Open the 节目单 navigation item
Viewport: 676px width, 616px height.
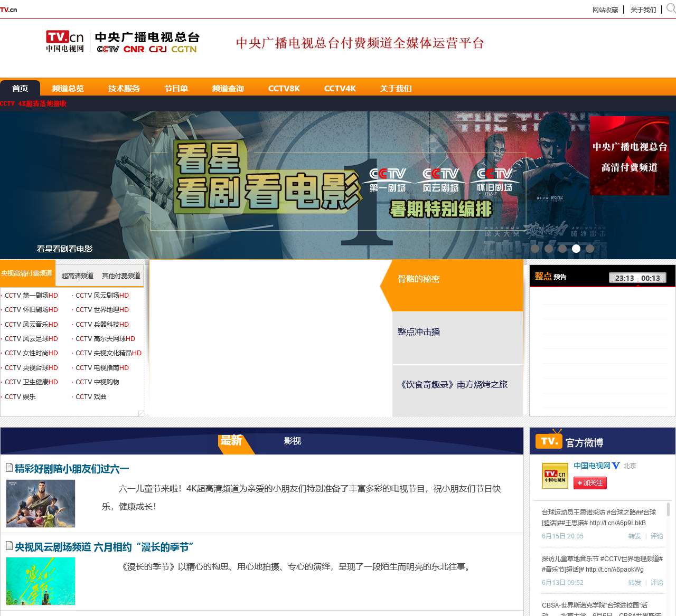coord(176,88)
